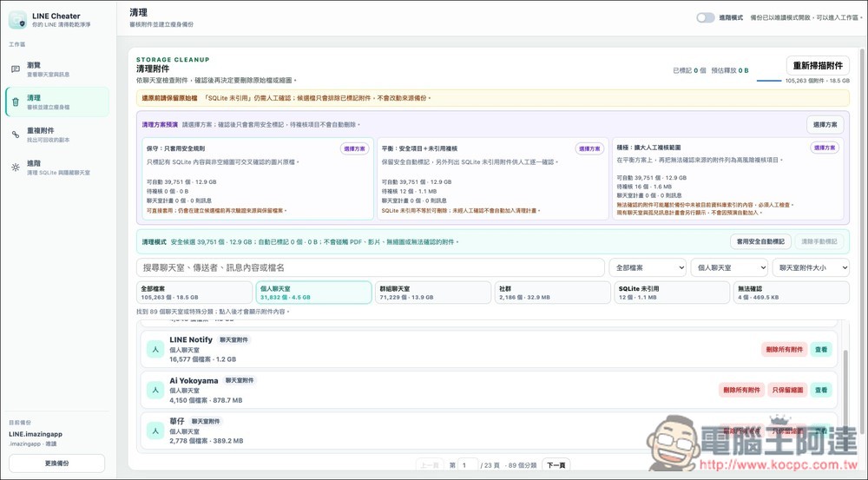Click the 華仔 chat room name
The image size is (868, 480).
click(x=177, y=421)
